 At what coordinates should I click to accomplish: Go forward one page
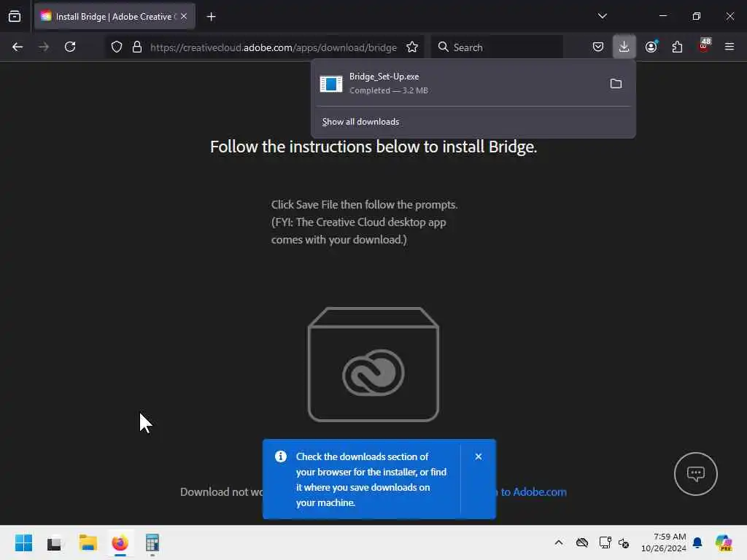(x=44, y=47)
